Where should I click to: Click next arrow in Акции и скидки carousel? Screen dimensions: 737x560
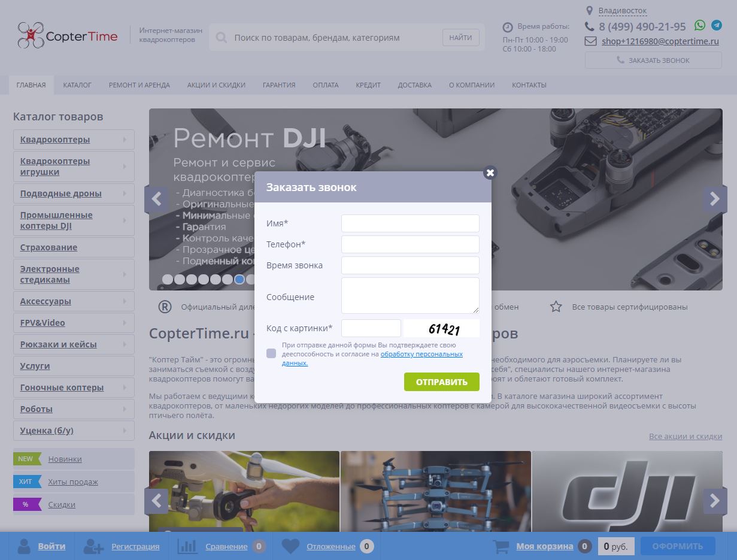pyautogui.click(x=715, y=501)
